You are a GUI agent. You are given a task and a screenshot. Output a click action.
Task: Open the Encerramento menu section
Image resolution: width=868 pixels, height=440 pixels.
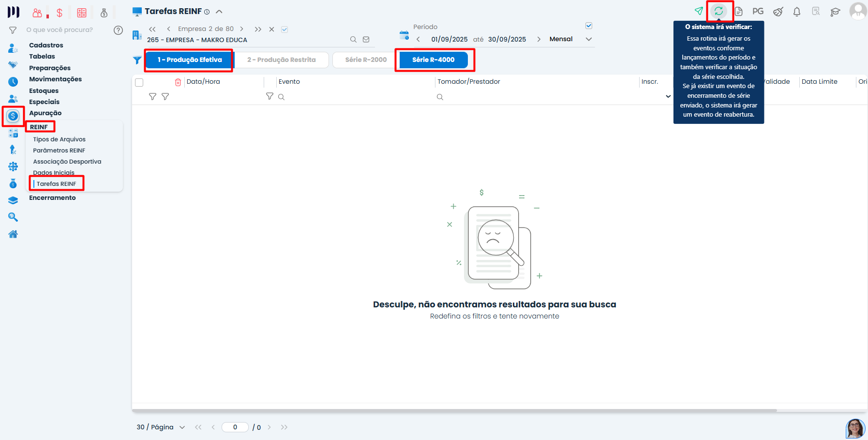pyautogui.click(x=52, y=197)
